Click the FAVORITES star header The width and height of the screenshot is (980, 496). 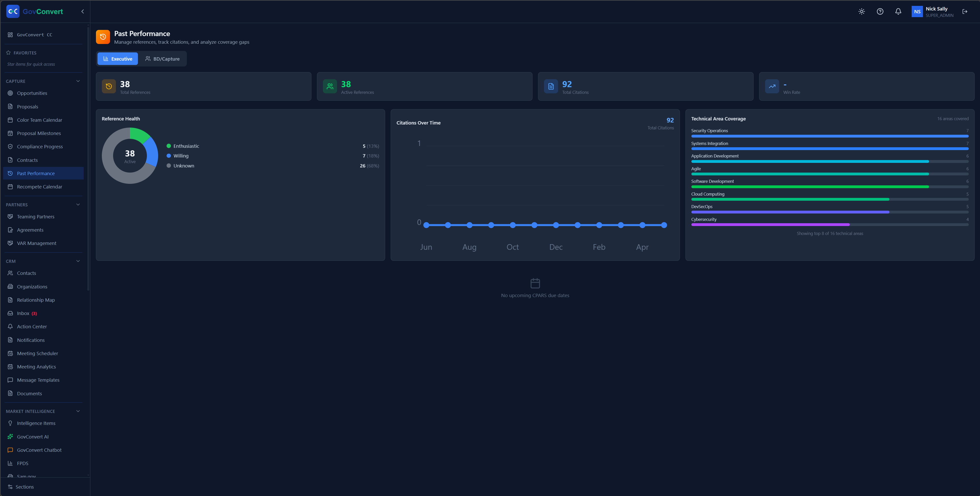coord(22,53)
